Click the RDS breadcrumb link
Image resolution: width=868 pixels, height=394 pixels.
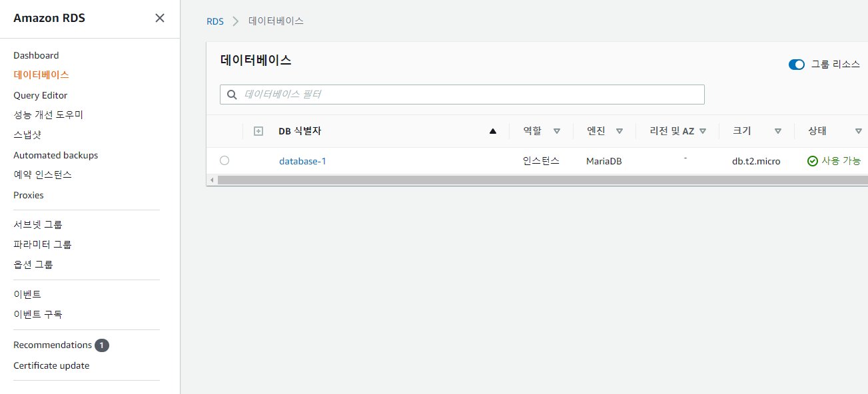click(x=215, y=21)
